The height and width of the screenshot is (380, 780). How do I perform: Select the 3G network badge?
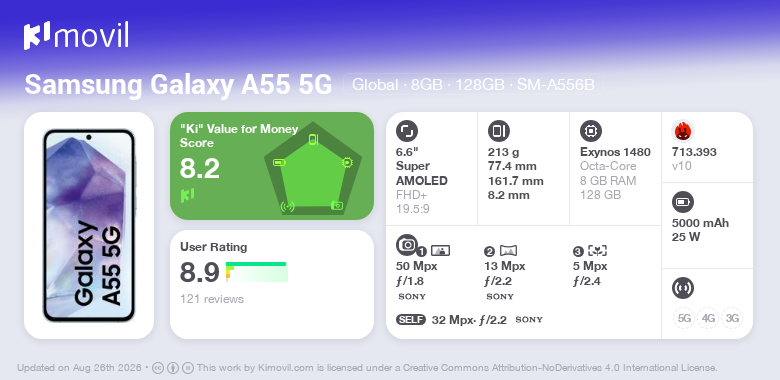pos(732,318)
